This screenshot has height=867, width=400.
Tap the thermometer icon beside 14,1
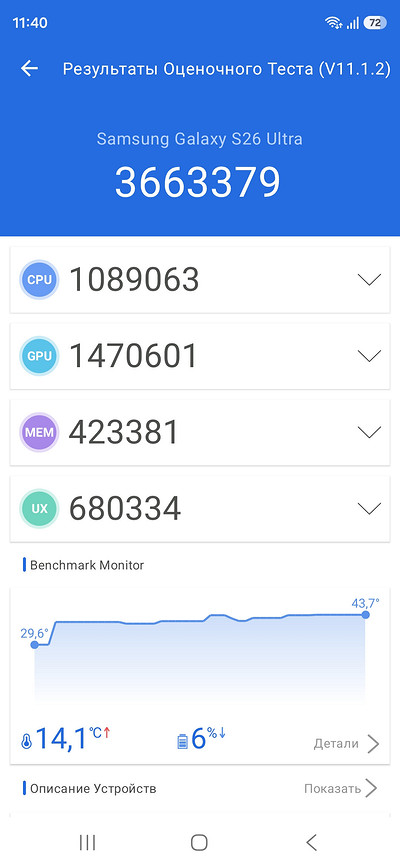pos(26,743)
